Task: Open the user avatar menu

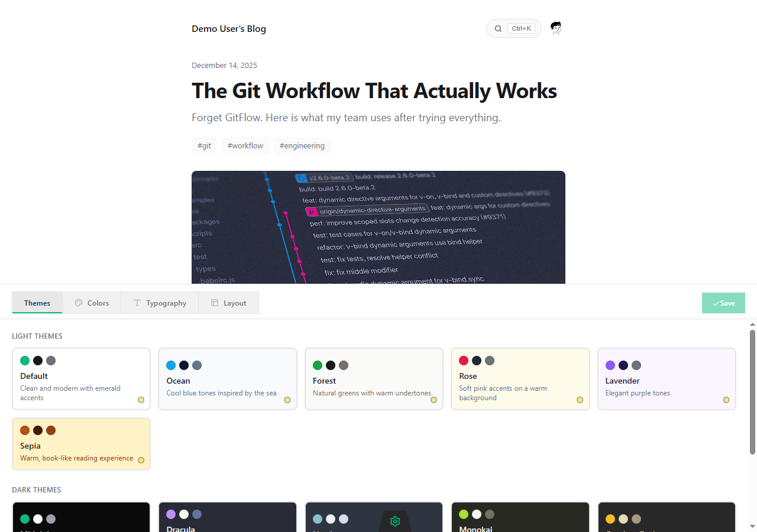Action: click(x=555, y=28)
